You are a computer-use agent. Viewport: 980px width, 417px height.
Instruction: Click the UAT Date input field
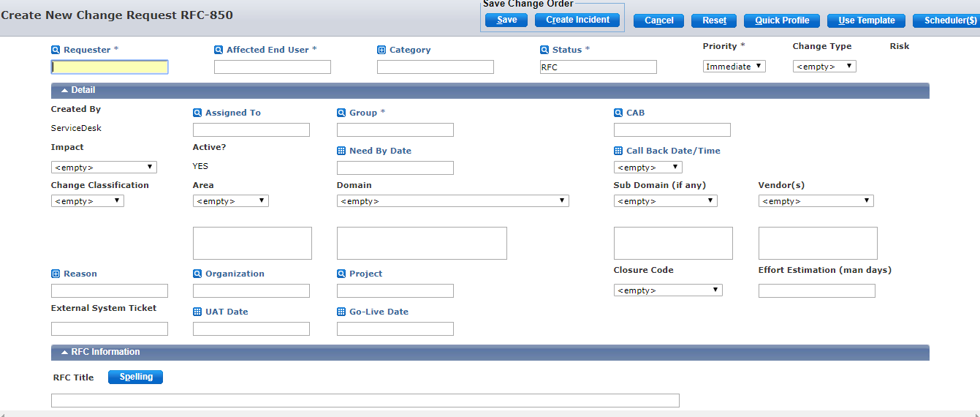(251, 329)
